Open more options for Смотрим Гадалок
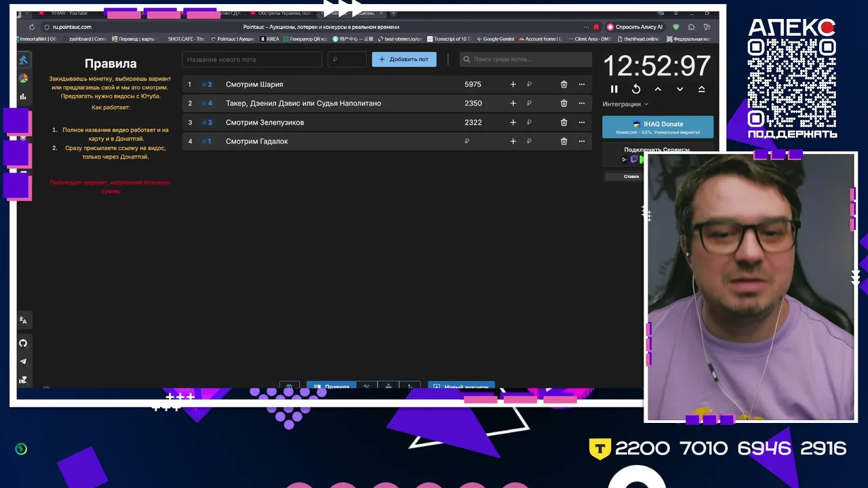 pyautogui.click(x=581, y=141)
